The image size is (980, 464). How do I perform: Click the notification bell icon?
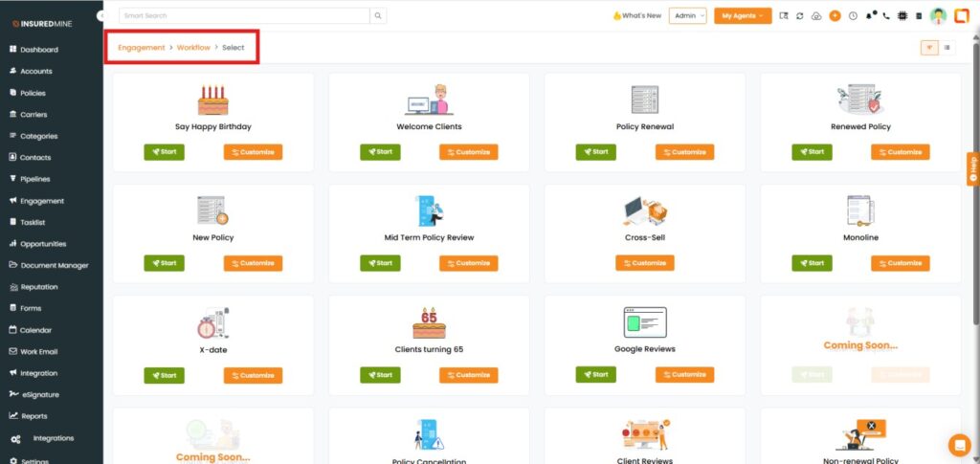click(870, 16)
